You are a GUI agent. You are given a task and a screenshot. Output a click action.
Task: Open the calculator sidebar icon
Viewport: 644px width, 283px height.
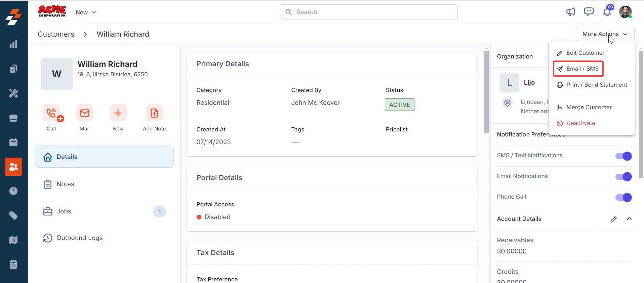pyautogui.click(x=13, y=265)
